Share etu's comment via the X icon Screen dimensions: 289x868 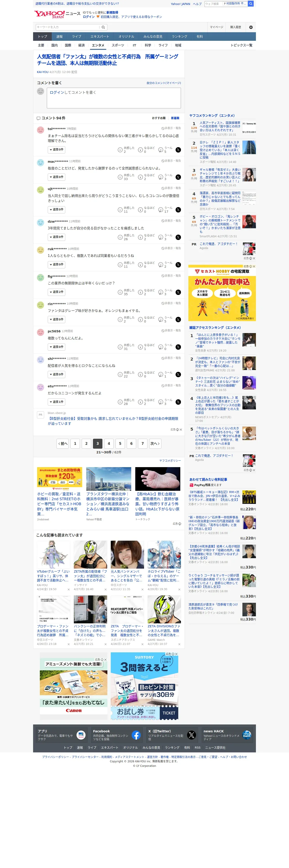[178, 402]
